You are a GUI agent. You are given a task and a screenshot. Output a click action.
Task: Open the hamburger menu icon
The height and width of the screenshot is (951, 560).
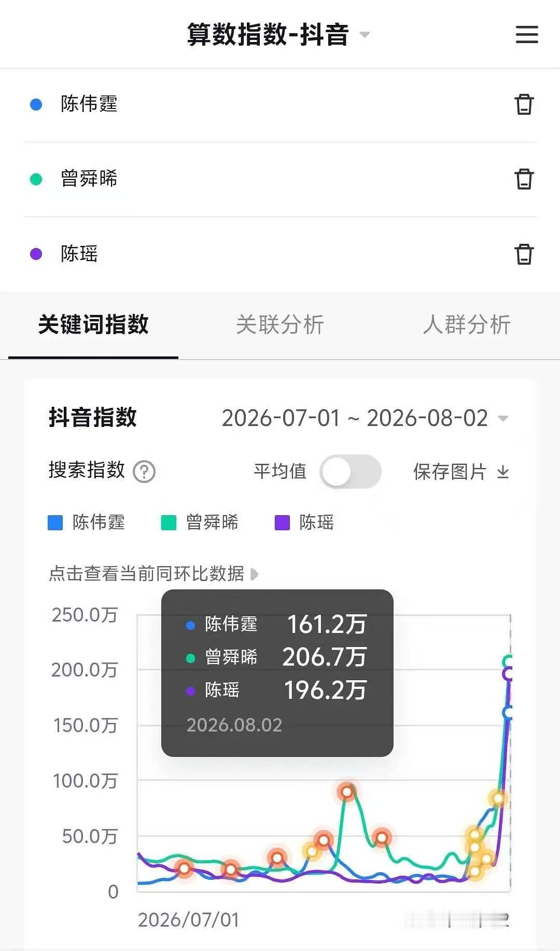point(527,34)
